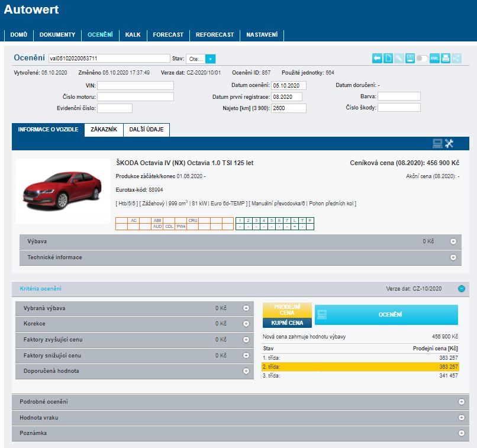Open the FORECAST menu
477x448 pixels.
coord(168,35)
